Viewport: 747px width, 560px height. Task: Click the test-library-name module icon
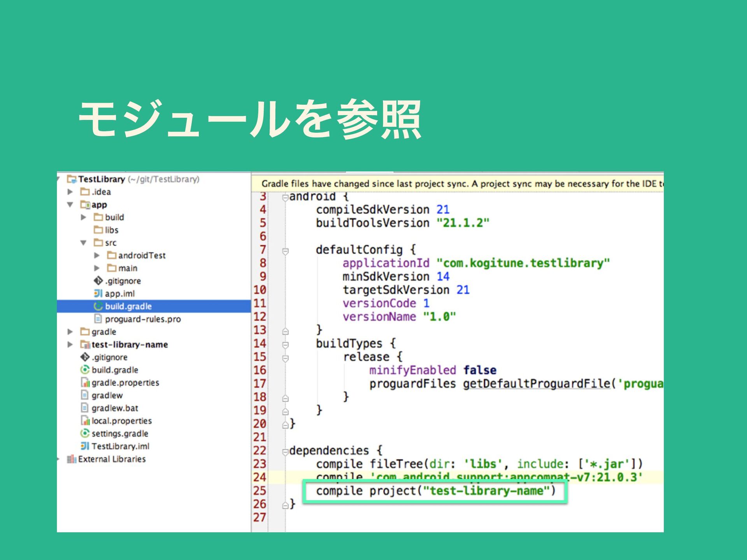(x=85, y=345)
